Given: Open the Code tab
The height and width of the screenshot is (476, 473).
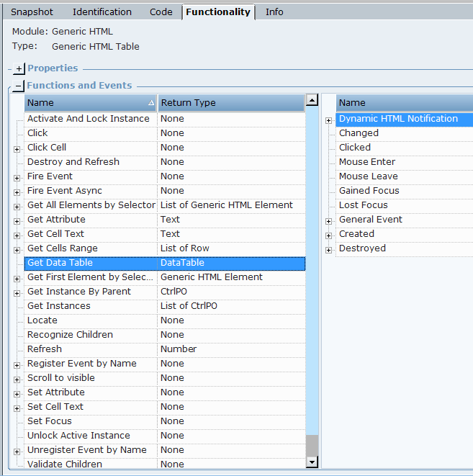Looking at the screenshot, I should pos(161,12).
